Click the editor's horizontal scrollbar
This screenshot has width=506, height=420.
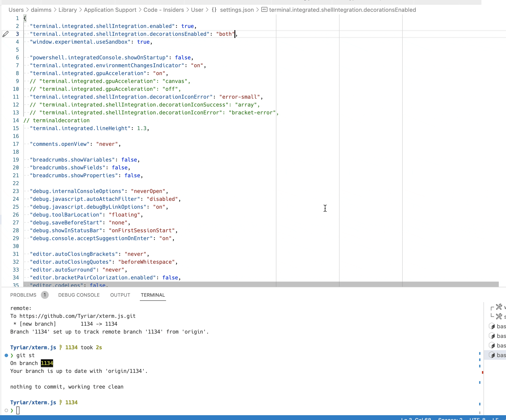261,284
